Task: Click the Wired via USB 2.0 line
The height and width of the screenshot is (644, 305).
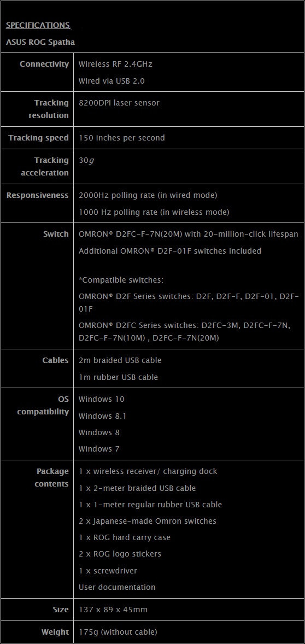Action: [112, 81]
